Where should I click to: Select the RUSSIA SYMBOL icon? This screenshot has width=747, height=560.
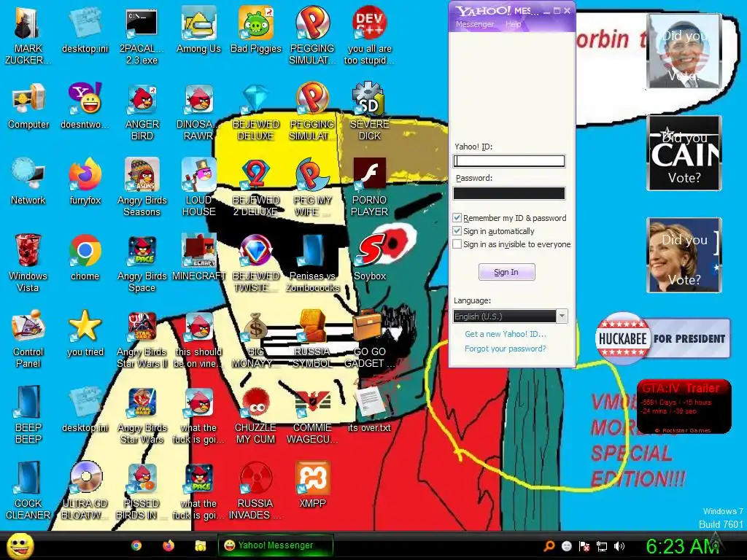[312, 338]
